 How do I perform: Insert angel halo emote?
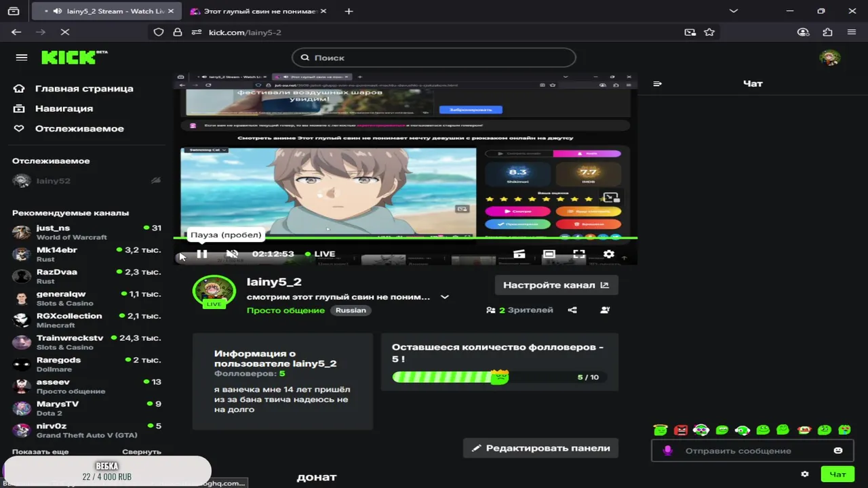(660, 430)
